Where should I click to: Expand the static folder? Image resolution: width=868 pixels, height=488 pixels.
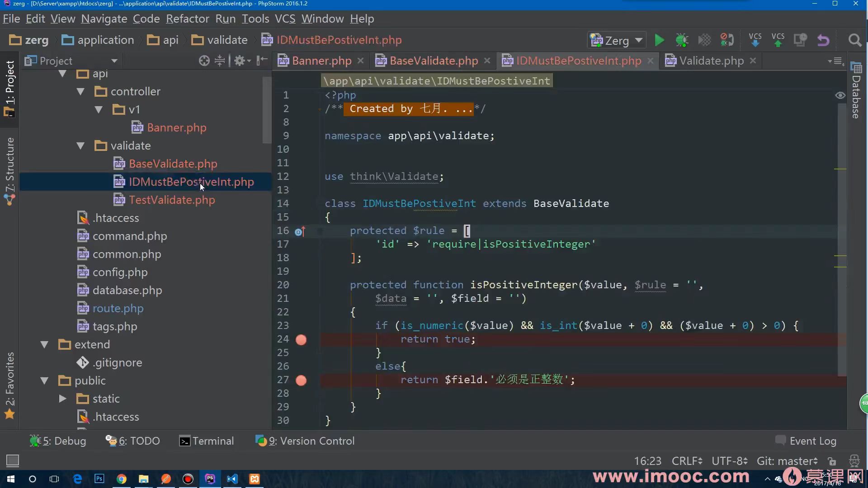62,399
